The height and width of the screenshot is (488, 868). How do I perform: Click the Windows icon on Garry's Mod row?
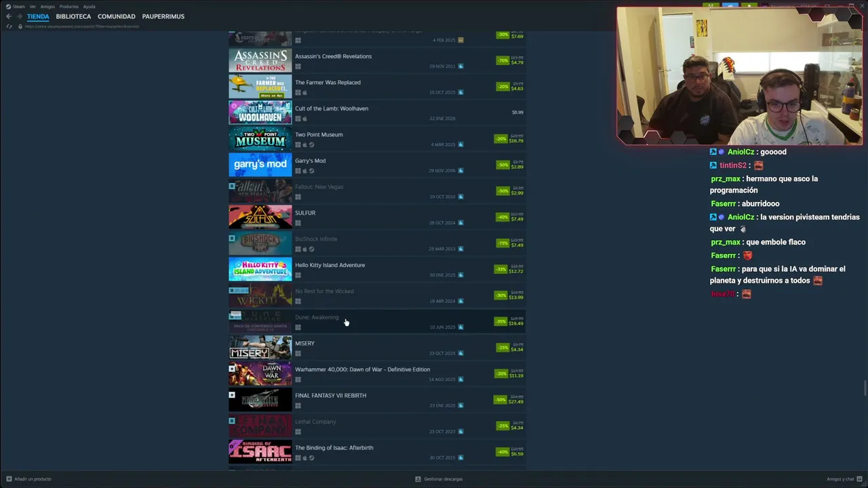[298, 171]
